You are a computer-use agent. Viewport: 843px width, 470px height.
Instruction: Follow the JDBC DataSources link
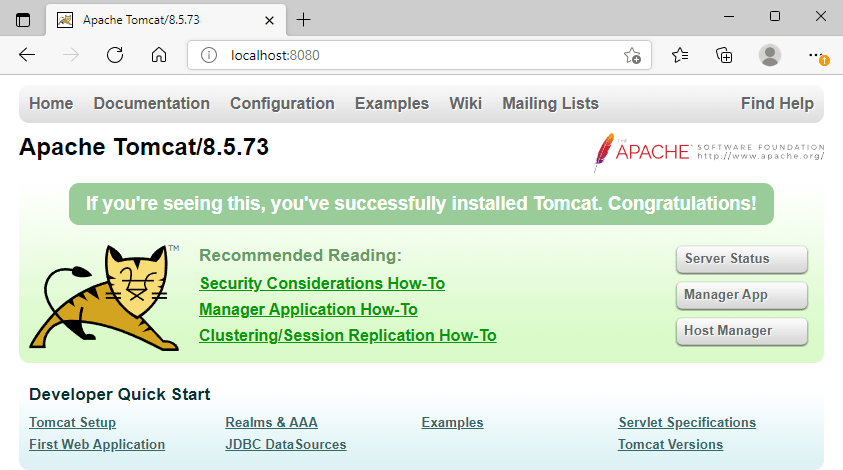[286, 445]
